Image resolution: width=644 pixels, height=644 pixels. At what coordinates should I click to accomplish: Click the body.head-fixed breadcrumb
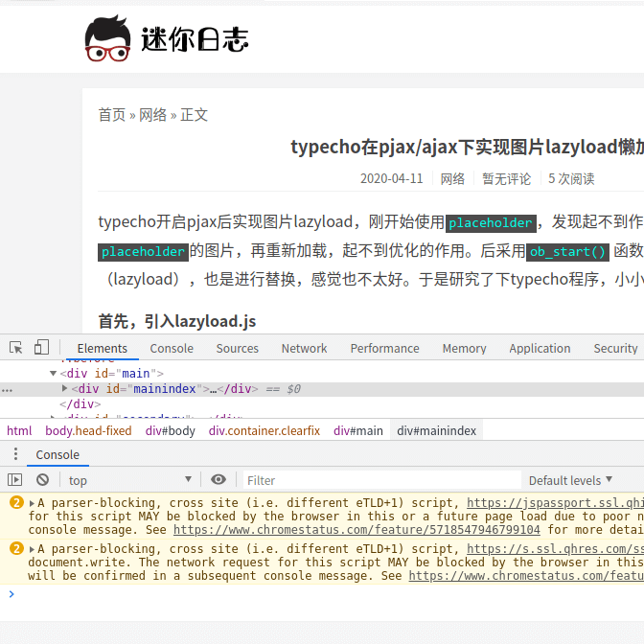tap(88, 430)
